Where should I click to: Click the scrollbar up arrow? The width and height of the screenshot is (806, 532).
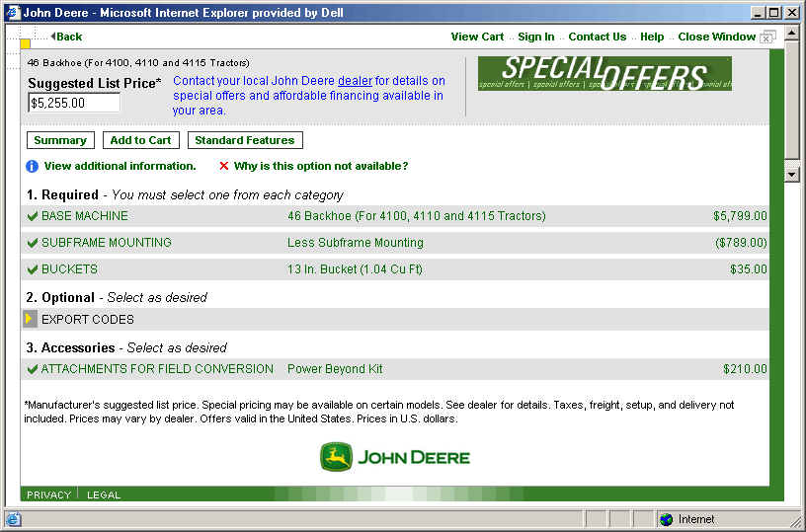792,33
